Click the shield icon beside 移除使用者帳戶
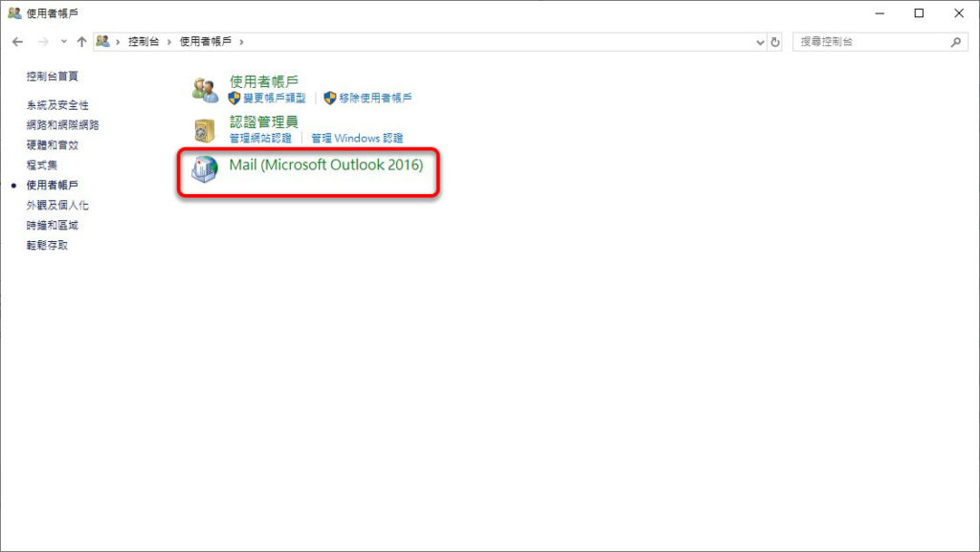 tap(330, 98)
